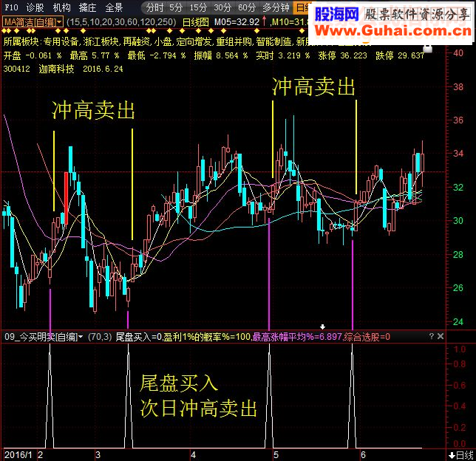Click the 涨停 36.223 limit-up value
The width and height of the screenshot is (476, 461).
click(x=342, y=55)
